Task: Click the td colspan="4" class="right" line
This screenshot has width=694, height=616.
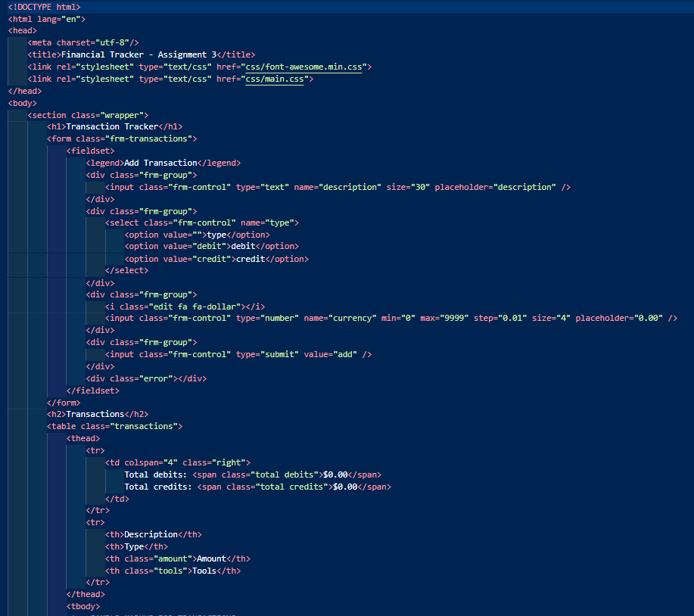Action: (x=178, y=462)
